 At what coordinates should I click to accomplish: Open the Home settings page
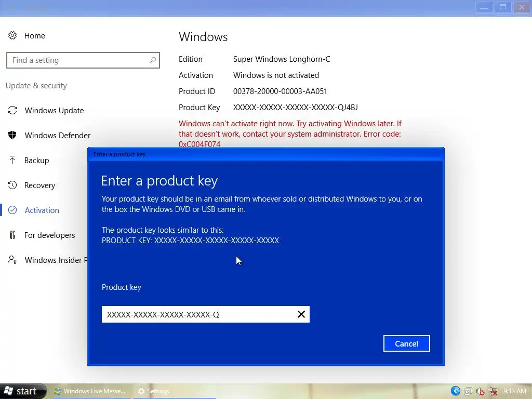(35, 36)
